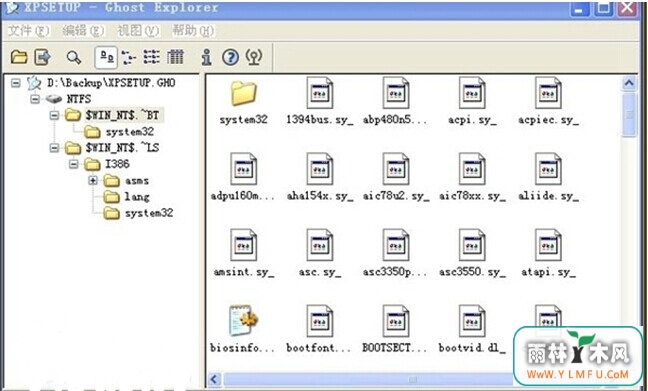Select the asc3550.sy_ file icon

click(472, 245)
